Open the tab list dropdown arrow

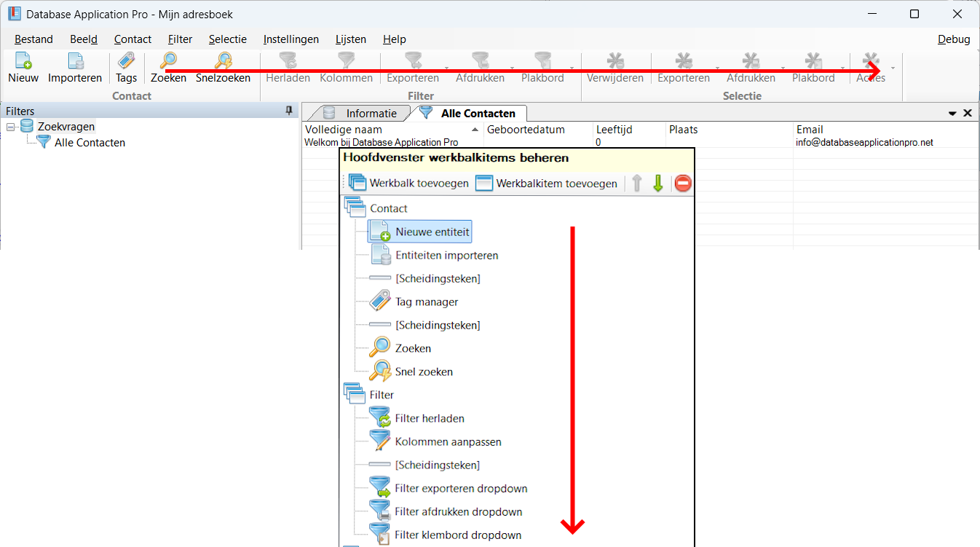coord(952,114)
